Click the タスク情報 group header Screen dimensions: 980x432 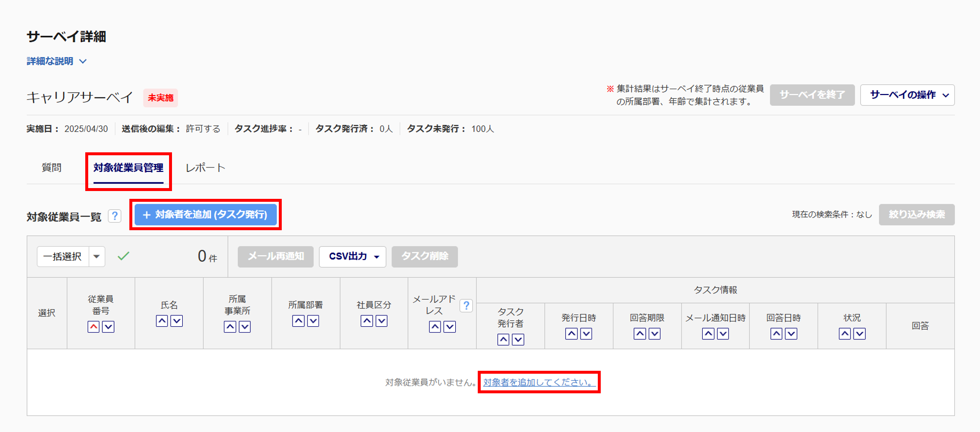(x=715, y=290)
